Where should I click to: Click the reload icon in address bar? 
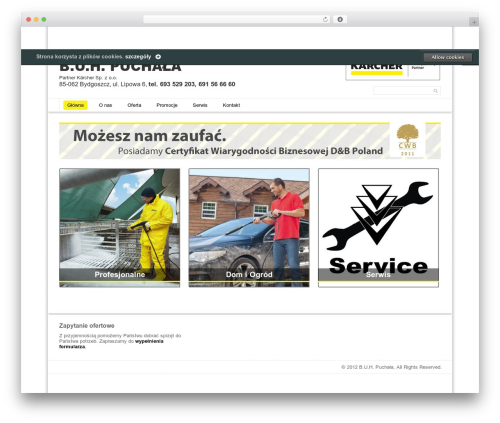tap(325, 20)
